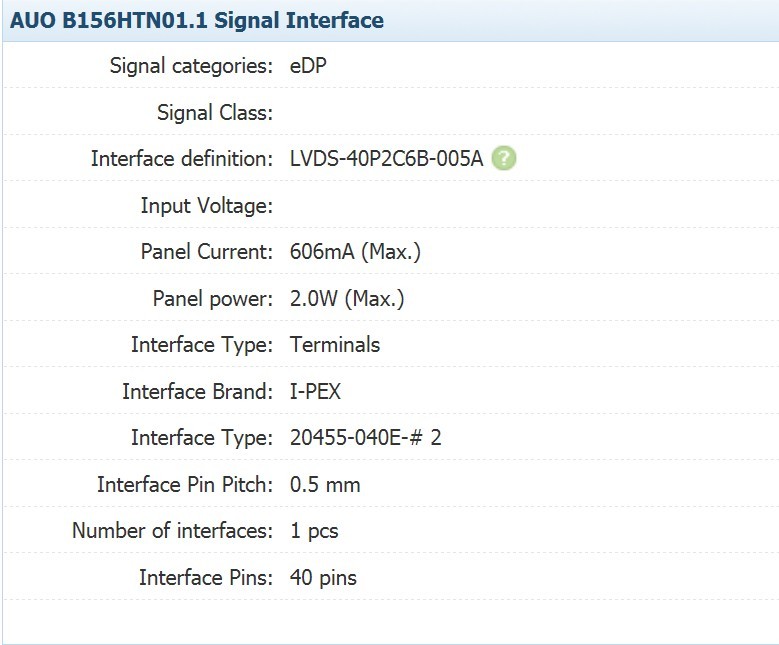Select the 2.0W (Max.) panel power value

click(347, 298)
